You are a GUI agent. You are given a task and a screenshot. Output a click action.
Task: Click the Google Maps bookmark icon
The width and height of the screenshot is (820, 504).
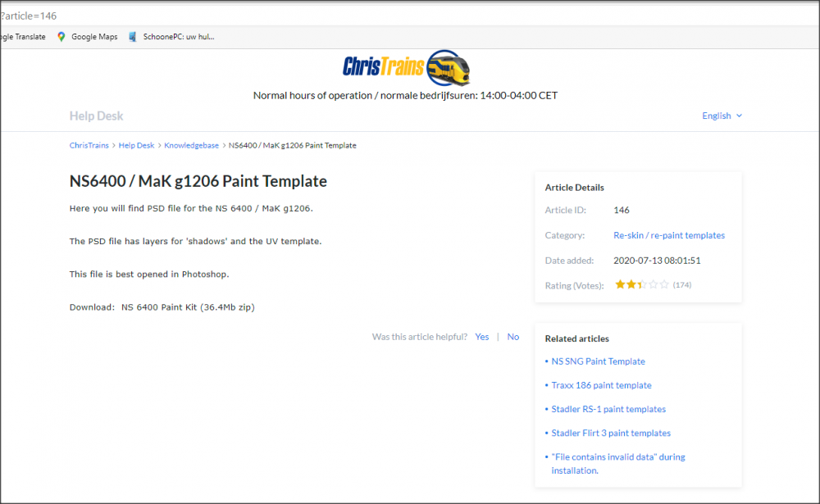[x=61, y=37]
